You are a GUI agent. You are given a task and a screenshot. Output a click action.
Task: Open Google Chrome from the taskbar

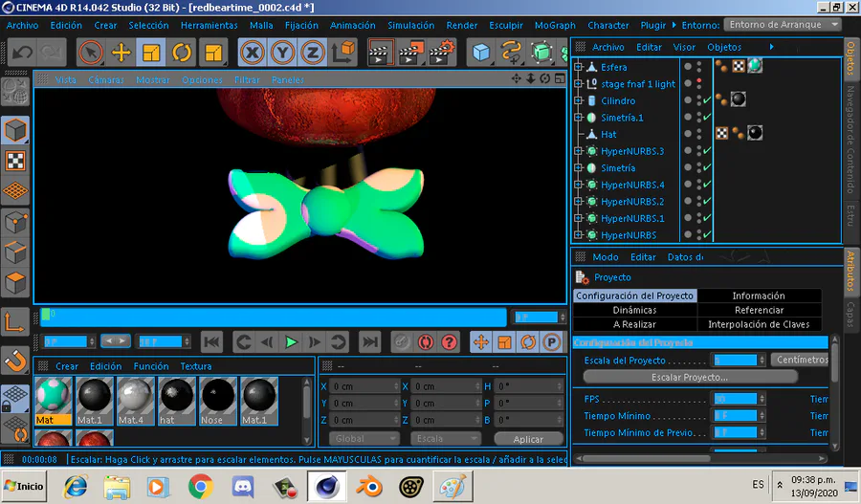tap(201, 487)
